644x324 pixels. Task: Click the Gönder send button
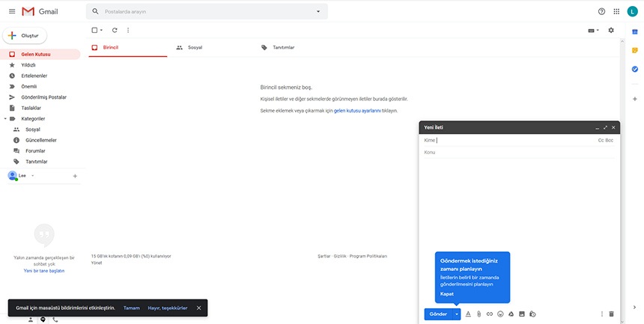click(x=438, y=314)
